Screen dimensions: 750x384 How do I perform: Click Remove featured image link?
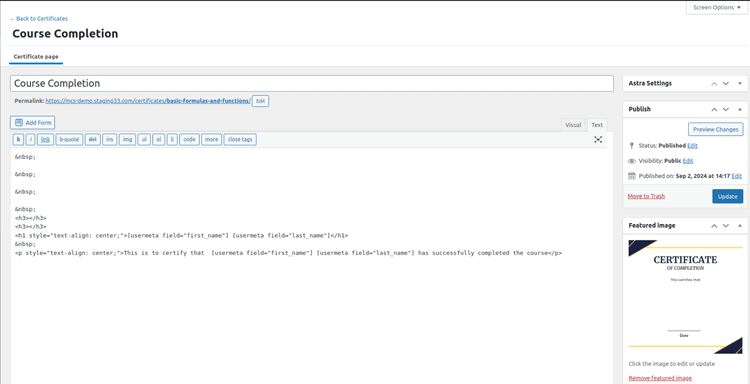pyautogui.click(x=660, y=378)
